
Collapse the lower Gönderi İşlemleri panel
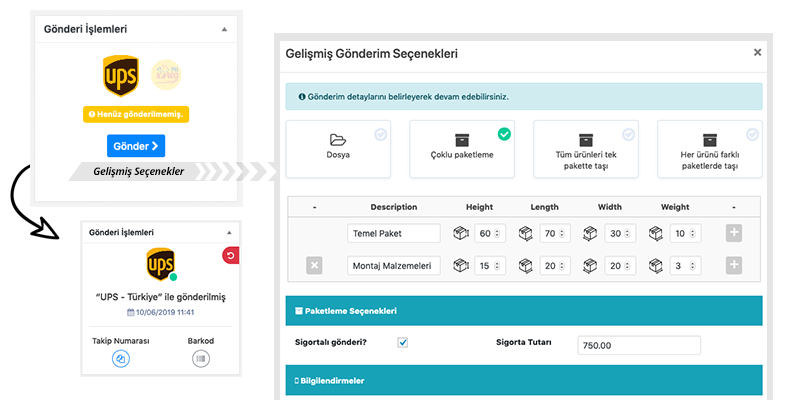(x=229, y=233)
